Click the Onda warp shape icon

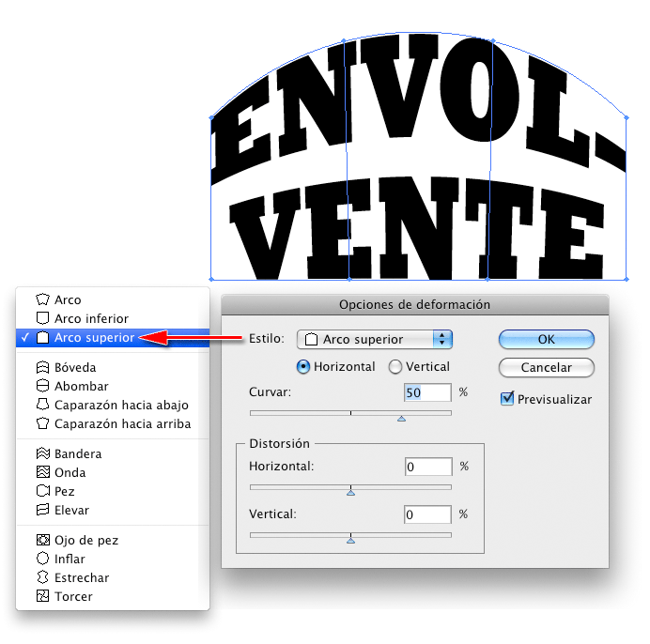(42, 472)
